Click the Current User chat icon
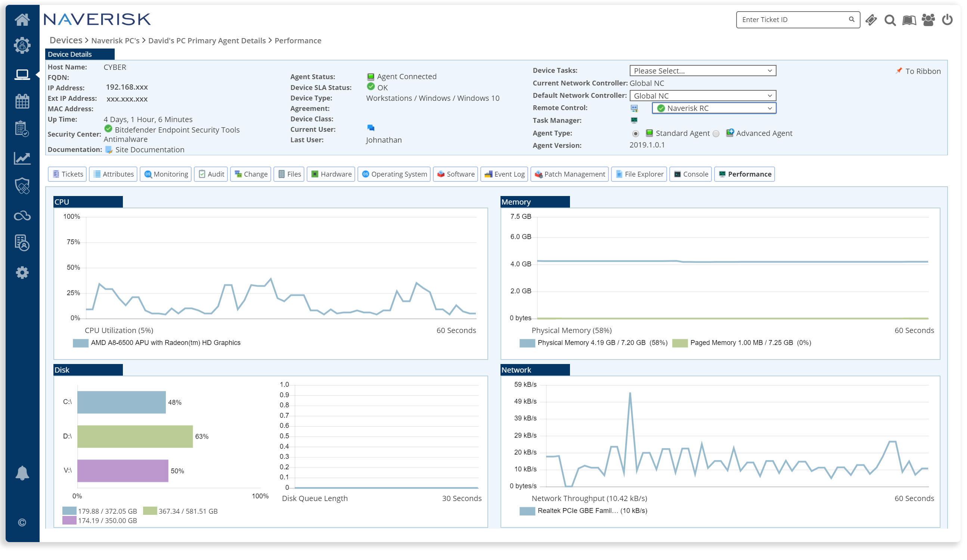 pyautogui.click(x=371, y=128)
